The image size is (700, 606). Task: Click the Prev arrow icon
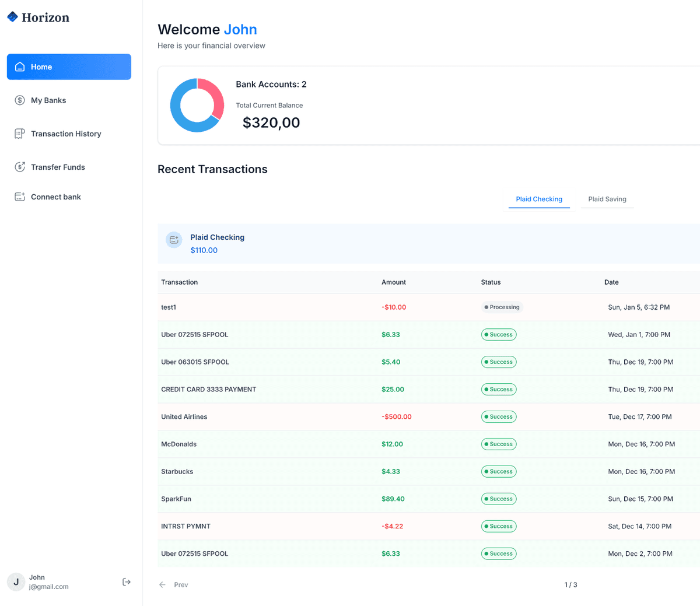pyautogui.click(x=163, y=584)
